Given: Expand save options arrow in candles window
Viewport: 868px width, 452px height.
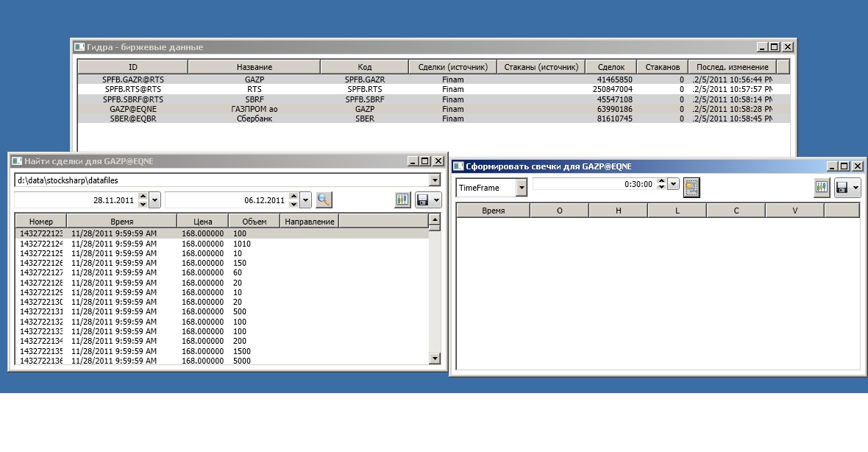Looking at the screenshot, I should tap(855, 188).
